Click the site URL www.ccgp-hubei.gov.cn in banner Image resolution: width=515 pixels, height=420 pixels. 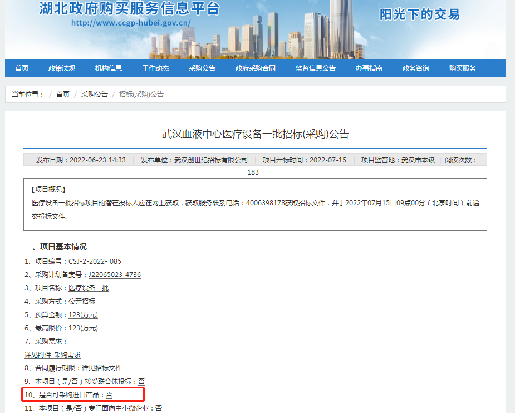tap(131, 23)
